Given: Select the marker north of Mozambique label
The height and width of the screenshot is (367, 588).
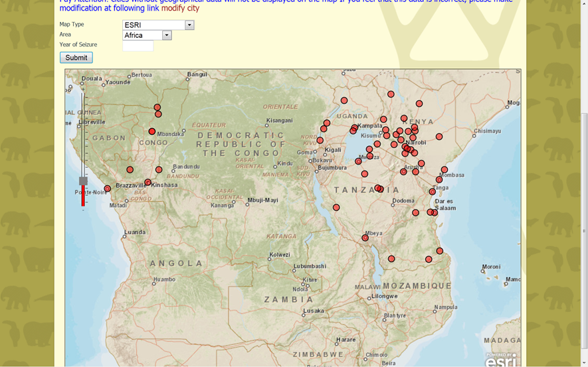Looking at the screenshot, I should (x=429, y=259).
